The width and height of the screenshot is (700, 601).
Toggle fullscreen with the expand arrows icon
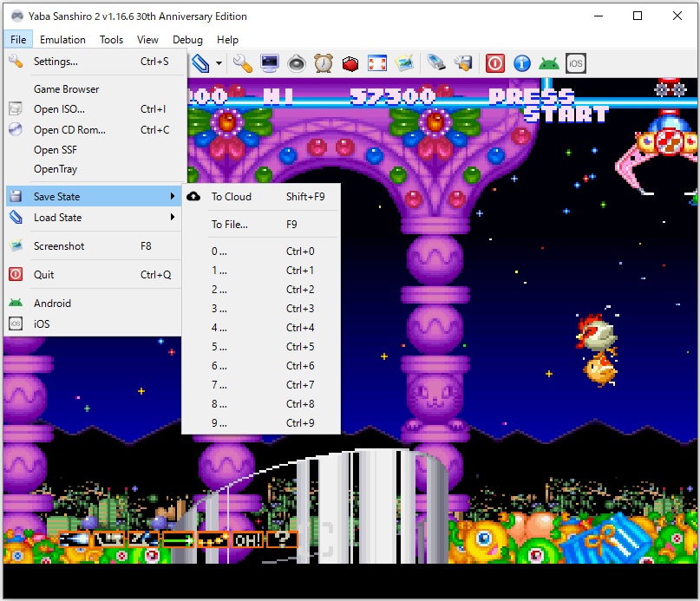377,63
